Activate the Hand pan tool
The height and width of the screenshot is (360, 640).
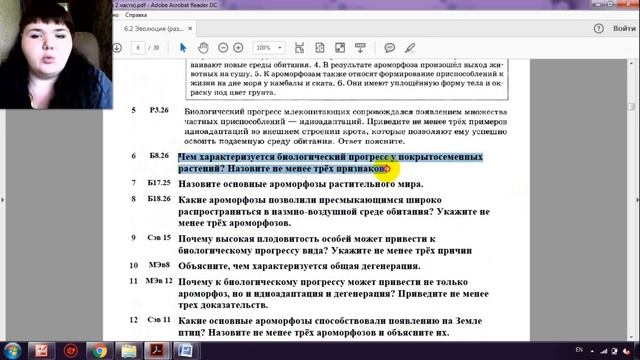point(203,48)
